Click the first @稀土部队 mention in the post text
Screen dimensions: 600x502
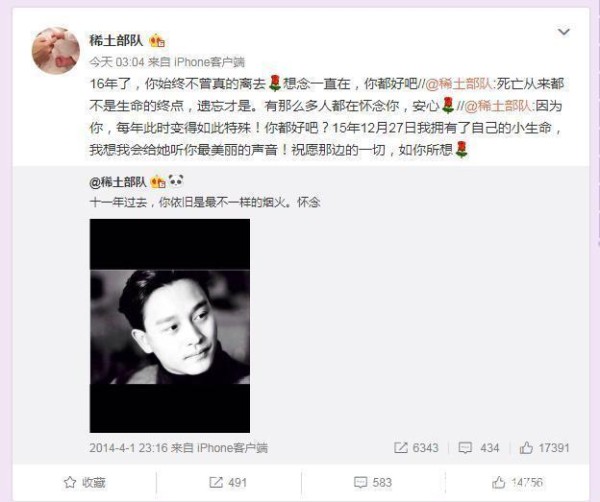(460, 84)
